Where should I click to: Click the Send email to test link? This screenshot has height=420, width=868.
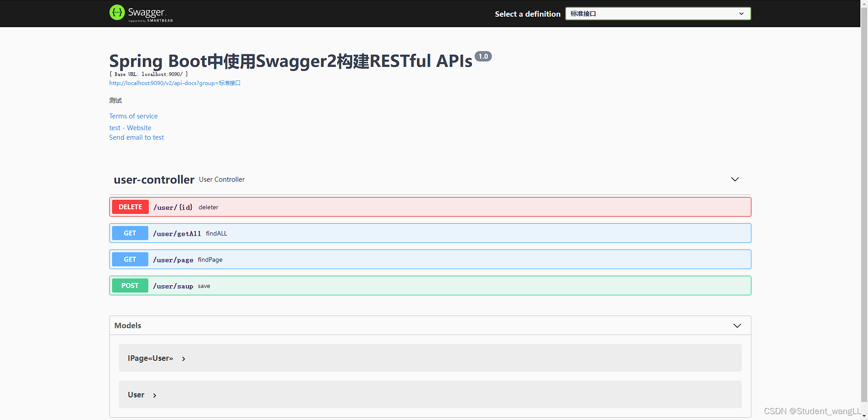(137, 137)
